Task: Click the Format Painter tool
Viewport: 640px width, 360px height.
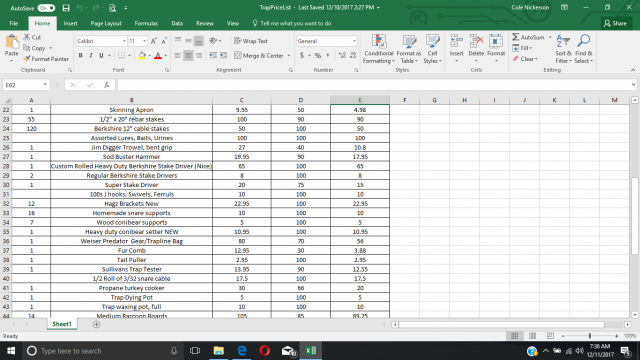Action: 46,59
